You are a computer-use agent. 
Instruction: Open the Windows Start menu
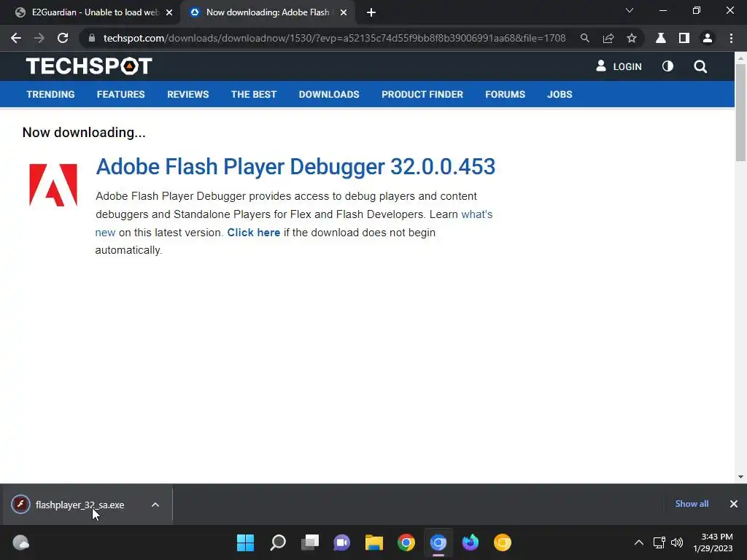[245, 542]
